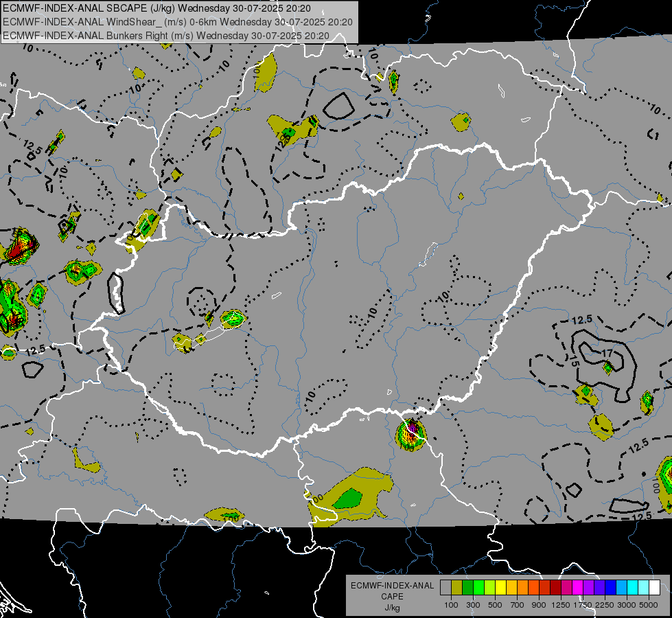Click the 17 wind shear contour label
672x618 pixels.
click(x=607, y=353)
